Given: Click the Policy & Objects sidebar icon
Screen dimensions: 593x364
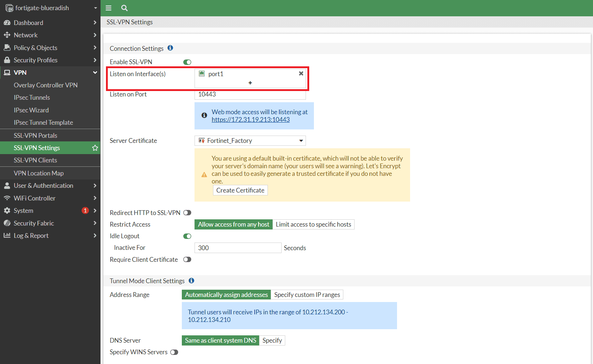Looking at the screenshot, I should coord(7,47).
